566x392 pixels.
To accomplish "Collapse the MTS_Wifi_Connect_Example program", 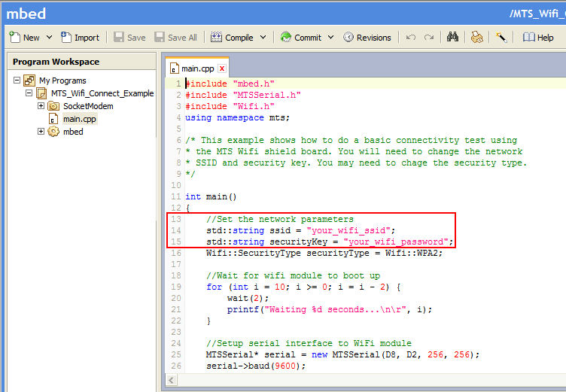I will (29, 93).
